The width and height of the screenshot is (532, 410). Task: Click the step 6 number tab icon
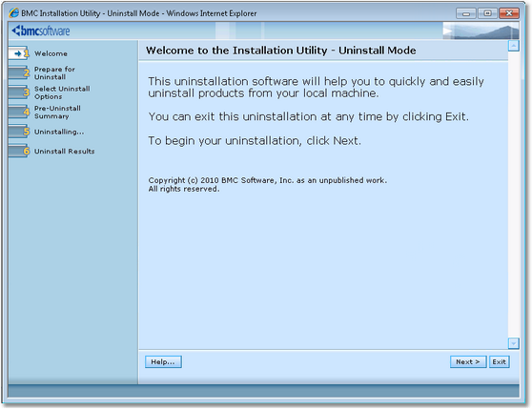(x=19, y=151)
